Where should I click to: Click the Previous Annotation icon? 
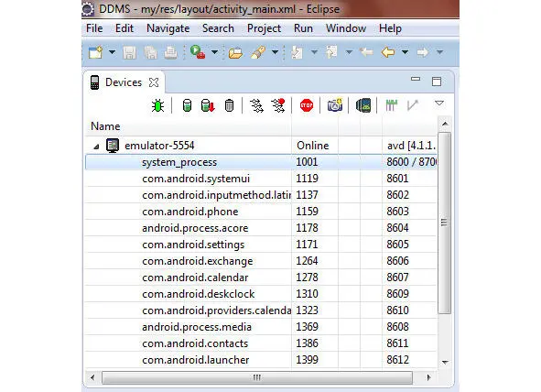tap(331, 52)
